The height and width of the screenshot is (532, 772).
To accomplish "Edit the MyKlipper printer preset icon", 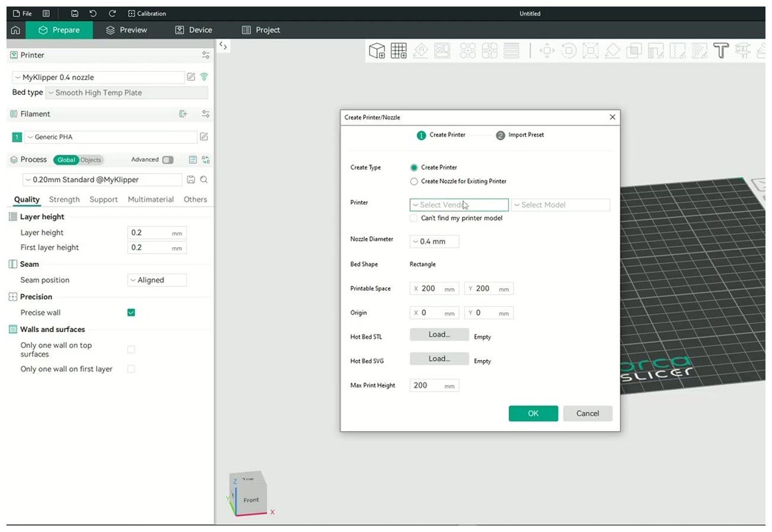I will 191,77.
